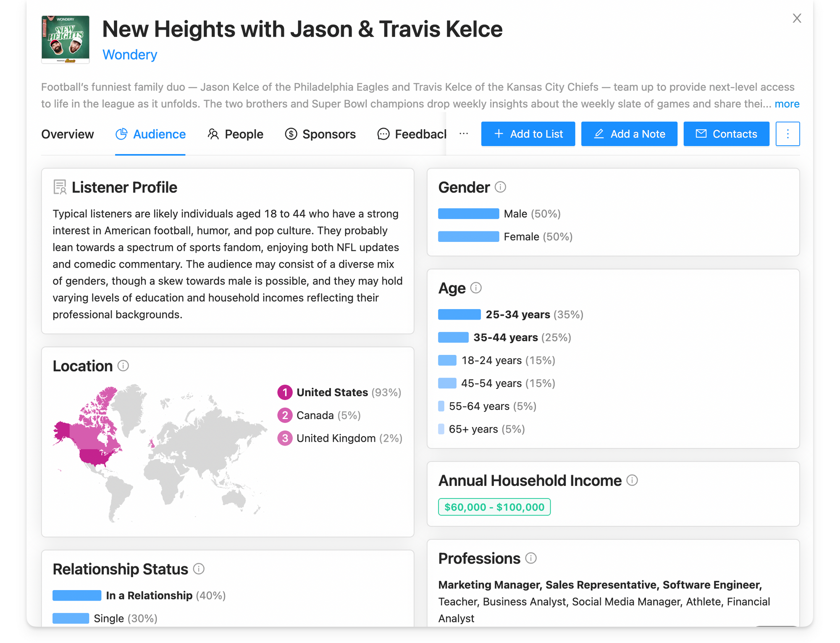
Task: Follow the Wondery publisher link
Action: [x=130, y=55]
